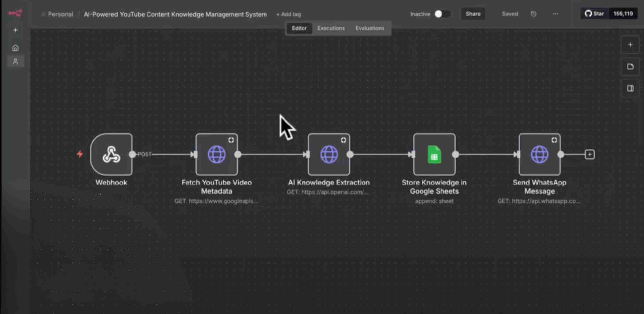This screenshot has width=644, height=314.
Task: Switch to the Executions tab
Action: [331, 28]
